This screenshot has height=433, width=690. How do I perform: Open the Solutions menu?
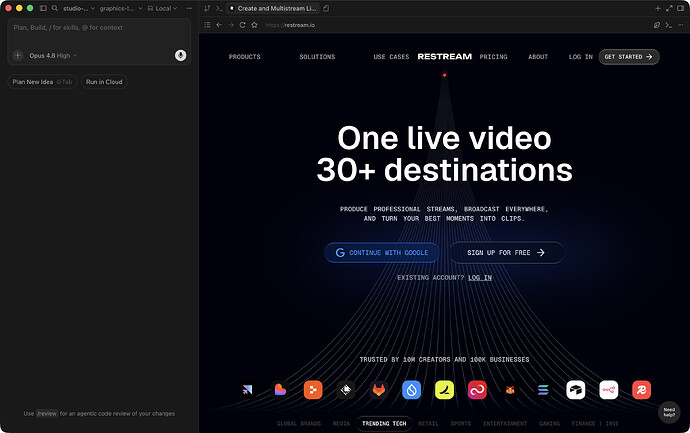point(317,57)
